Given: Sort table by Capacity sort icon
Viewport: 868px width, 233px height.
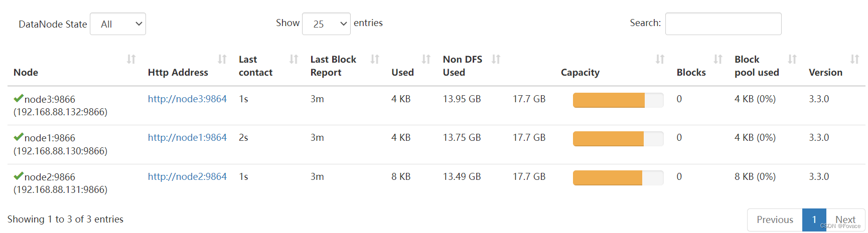Looking at the screenshot, I should 660,60.
